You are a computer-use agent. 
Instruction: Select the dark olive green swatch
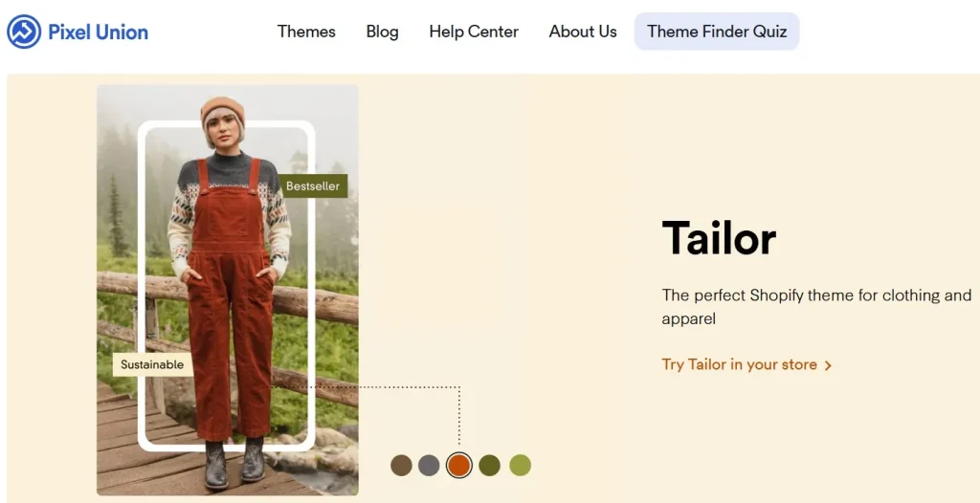(489, 466)
